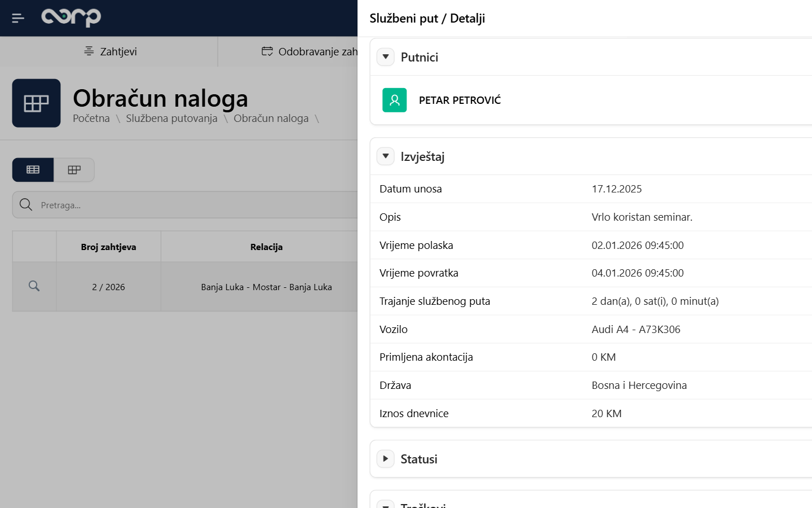Click the Pretraga search field
The width and height of the screenshot is (812, 508).
192,205
